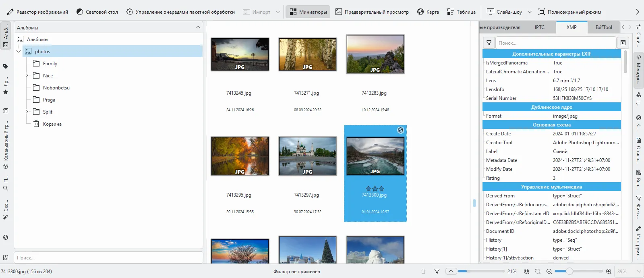Open the Корзина trash folder

pyautogui.click(x=52, y=124)
